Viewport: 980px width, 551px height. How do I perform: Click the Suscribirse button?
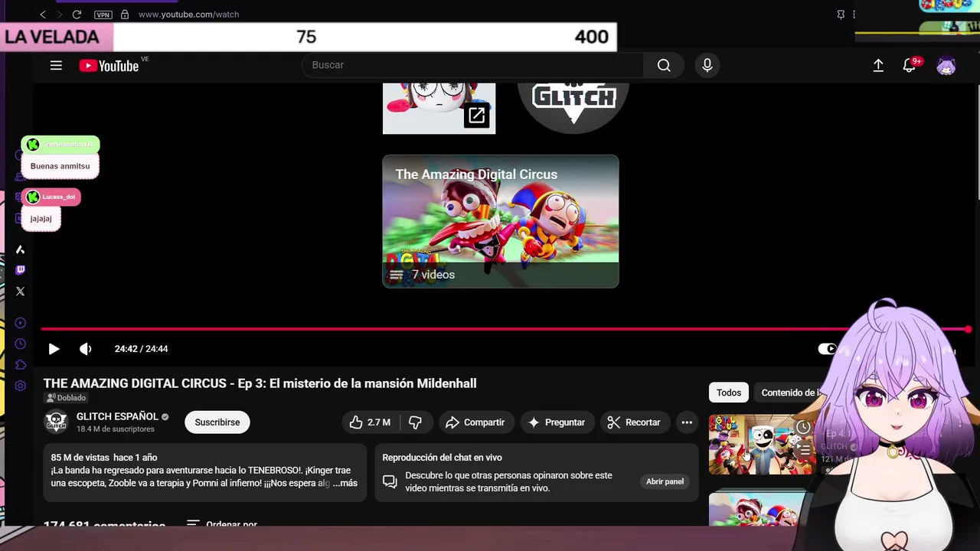click(217, 422)
